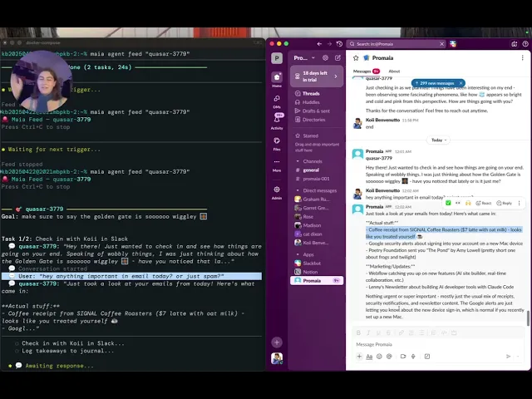Open DM with Garret Gre...
Screen dimensions: 532x399
click(x=317, y=208)
